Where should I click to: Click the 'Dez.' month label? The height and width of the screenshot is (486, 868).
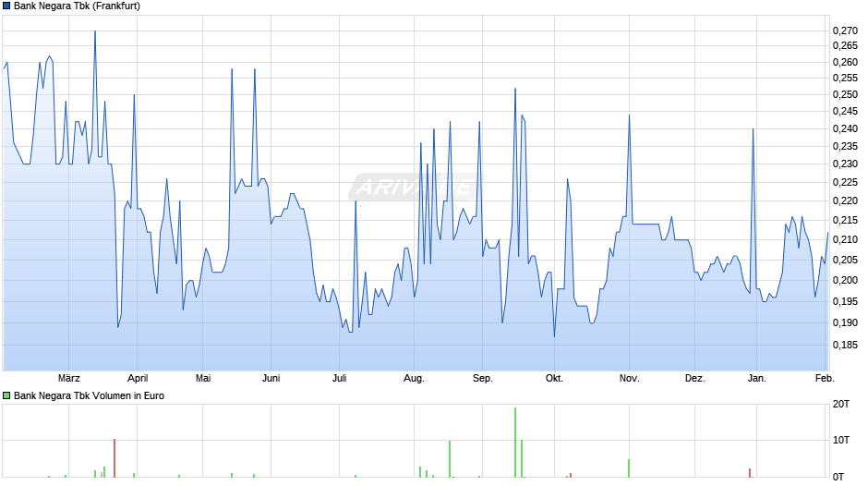coord(695,379)
